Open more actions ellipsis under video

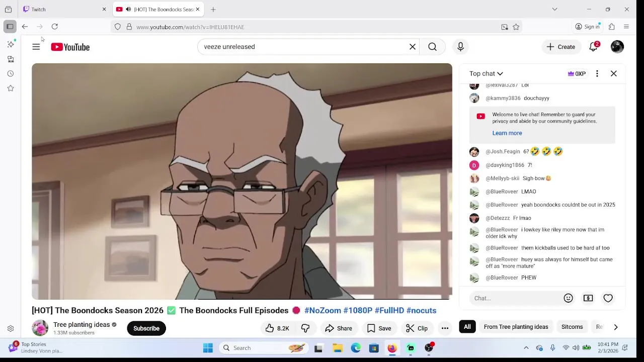(x=445, y=328)
